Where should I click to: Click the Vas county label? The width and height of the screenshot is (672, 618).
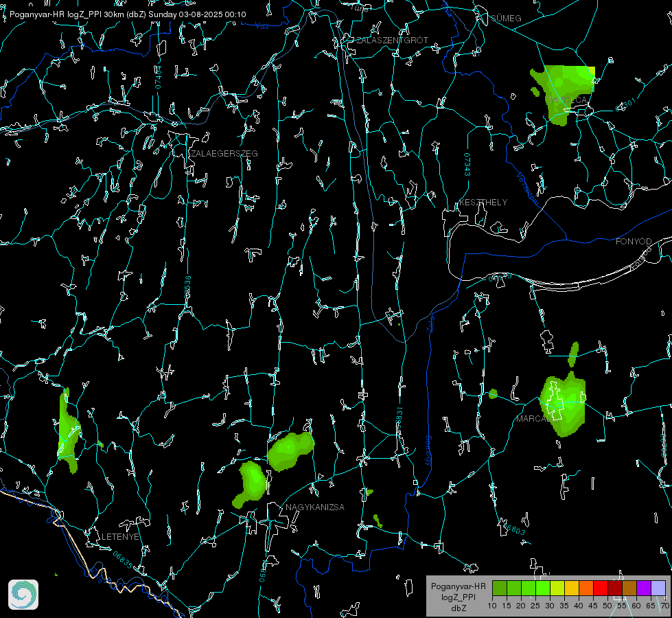262,26
